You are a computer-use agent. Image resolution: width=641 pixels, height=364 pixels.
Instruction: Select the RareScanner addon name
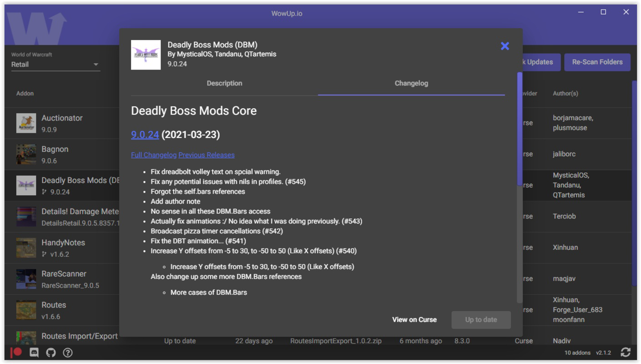click(x=64, y=274)
